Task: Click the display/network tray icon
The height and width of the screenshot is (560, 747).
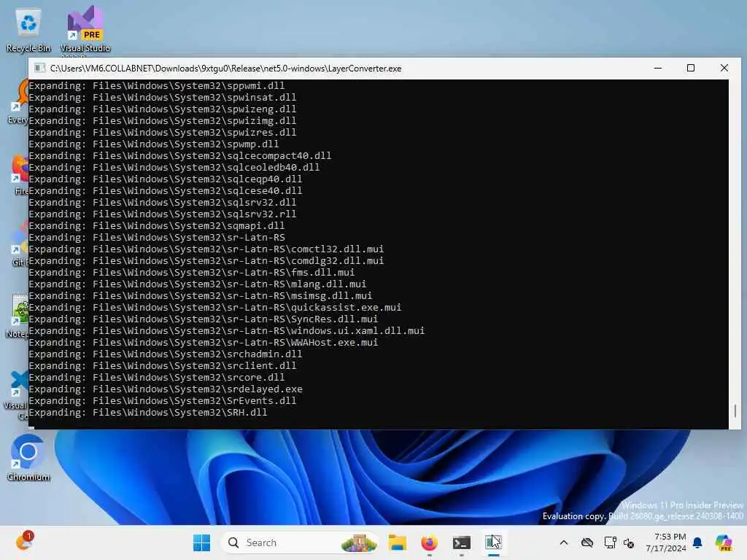Action: click(x=610, y=542)
